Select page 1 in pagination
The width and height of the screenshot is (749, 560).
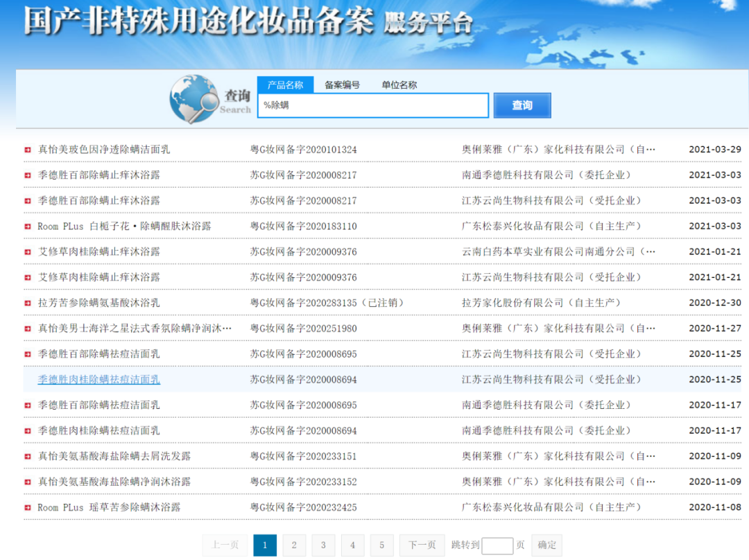[265, 545]
